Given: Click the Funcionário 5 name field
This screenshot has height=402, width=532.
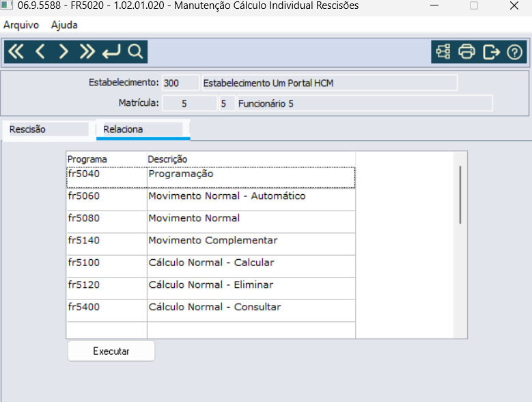Looking at the screenshot, I should [365, 103].
